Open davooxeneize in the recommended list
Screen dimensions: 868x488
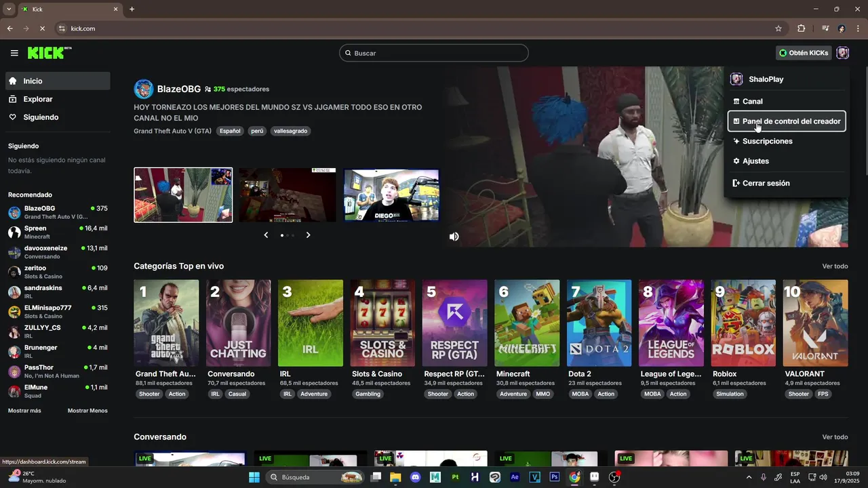58,252
